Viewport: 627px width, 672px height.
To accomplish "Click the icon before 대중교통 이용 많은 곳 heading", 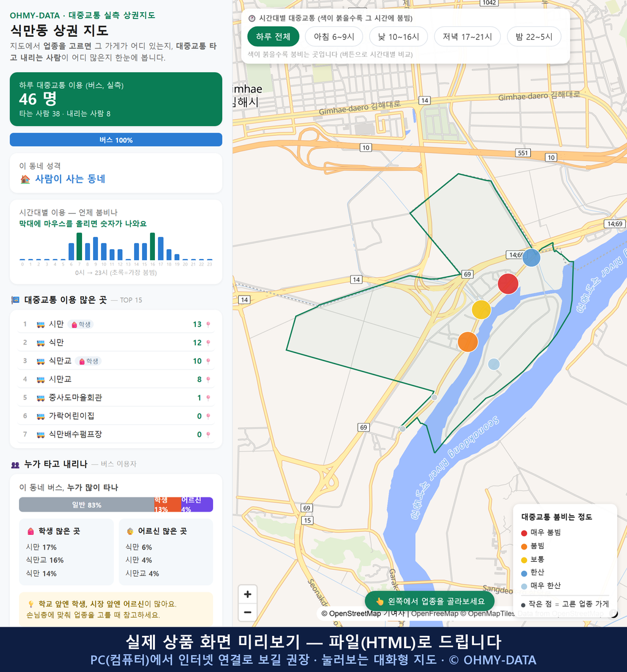I will pyautogui.click(x=15, y=300).
